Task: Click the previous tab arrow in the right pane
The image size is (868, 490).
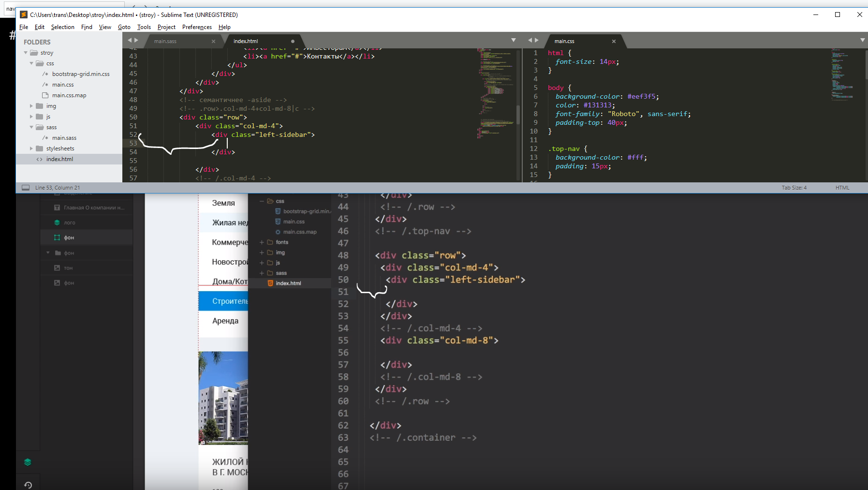Action: (x=530, y=40)
